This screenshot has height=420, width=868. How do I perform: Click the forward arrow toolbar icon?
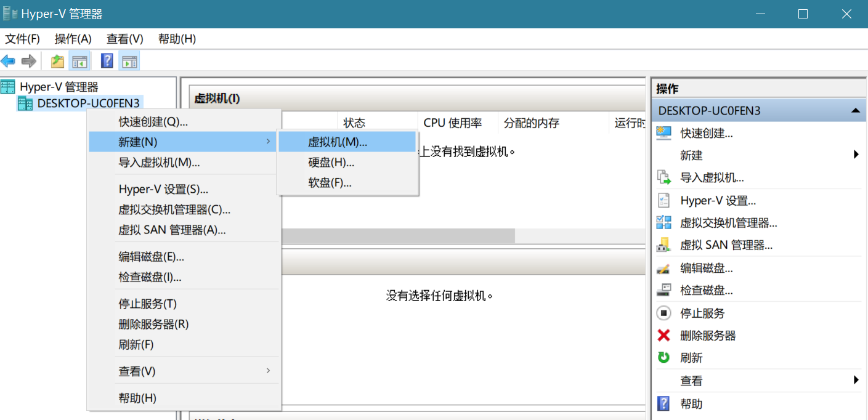click(x=28, y=61)
